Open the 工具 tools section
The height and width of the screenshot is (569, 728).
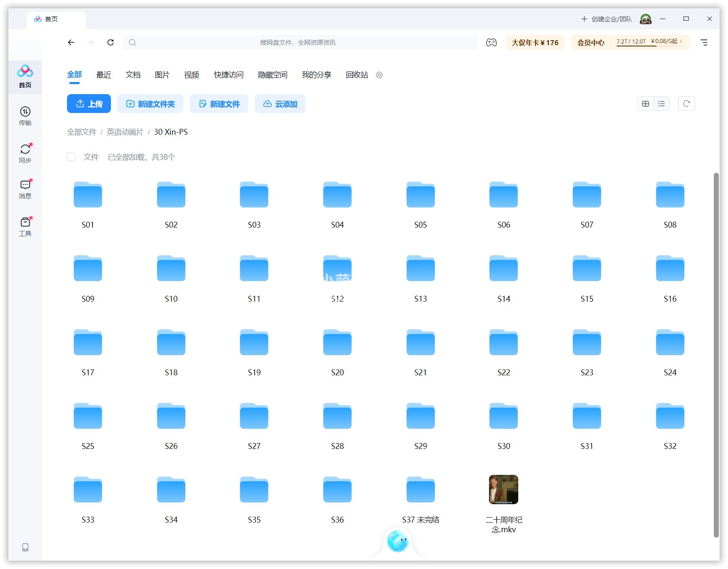pyautogui.click(x=25, y=226)
